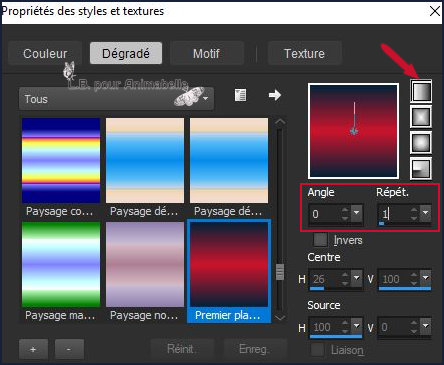
Task: Click the minus button to remove gradient
Action: pos(69,349)
